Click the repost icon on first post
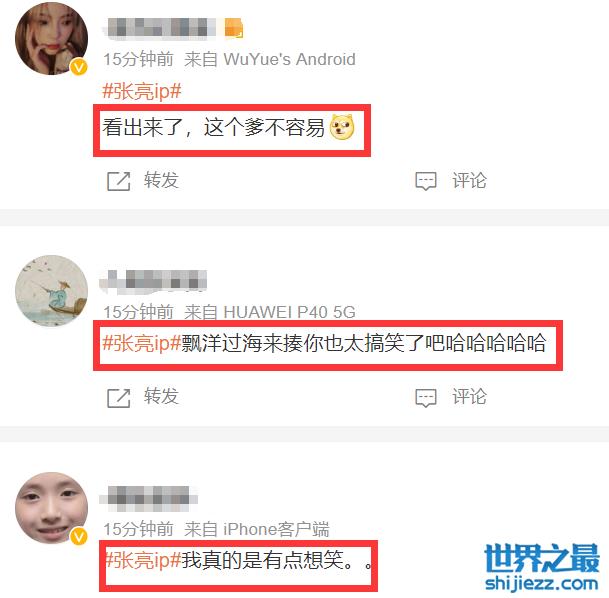Screen dimensions: 609x598 [x=118, y=181]
